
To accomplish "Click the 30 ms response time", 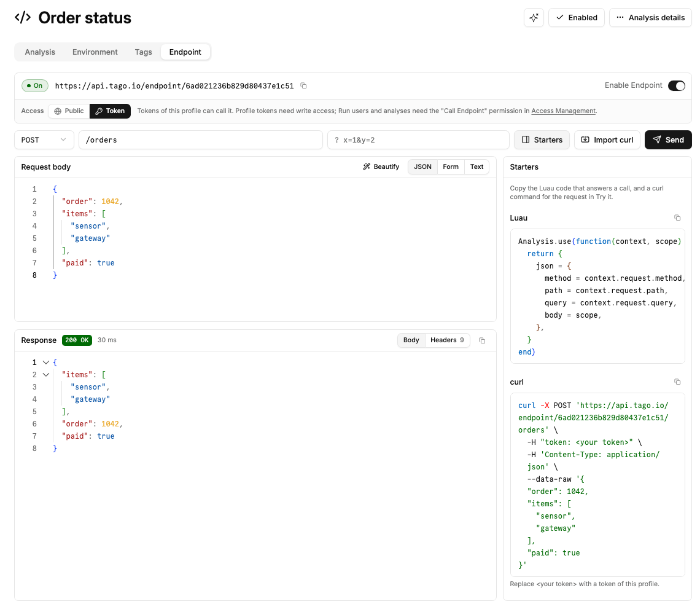I will (107, 340).
